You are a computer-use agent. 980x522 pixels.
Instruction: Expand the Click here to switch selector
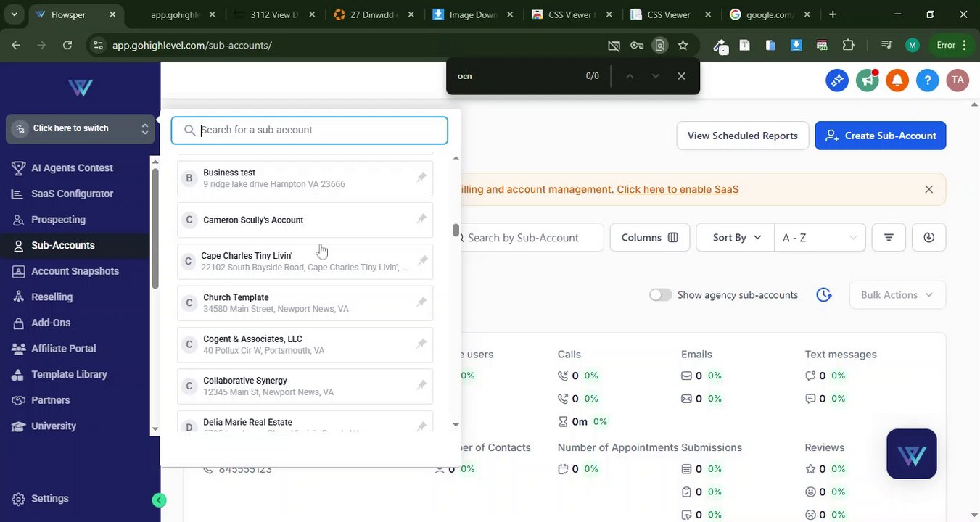tap(81, 129)
